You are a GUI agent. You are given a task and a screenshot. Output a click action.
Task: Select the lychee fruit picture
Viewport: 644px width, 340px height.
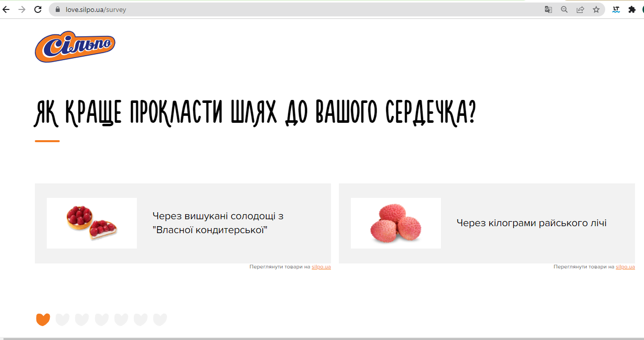(x=396, y=223)
